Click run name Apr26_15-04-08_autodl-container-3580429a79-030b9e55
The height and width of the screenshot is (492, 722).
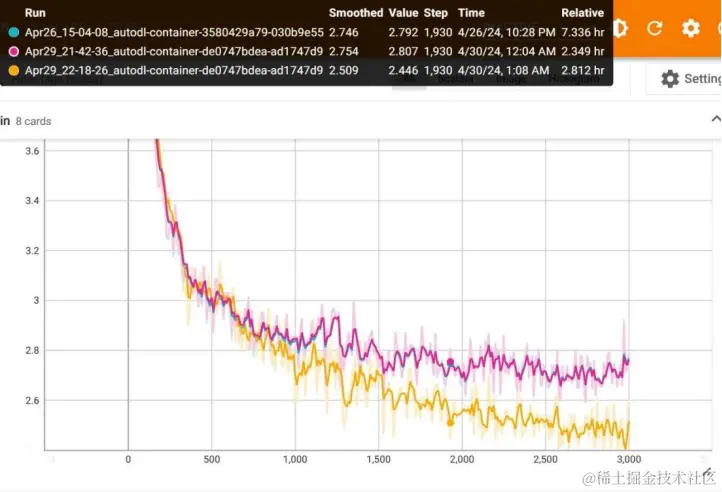pyautogui.click(x=174, y=32)
